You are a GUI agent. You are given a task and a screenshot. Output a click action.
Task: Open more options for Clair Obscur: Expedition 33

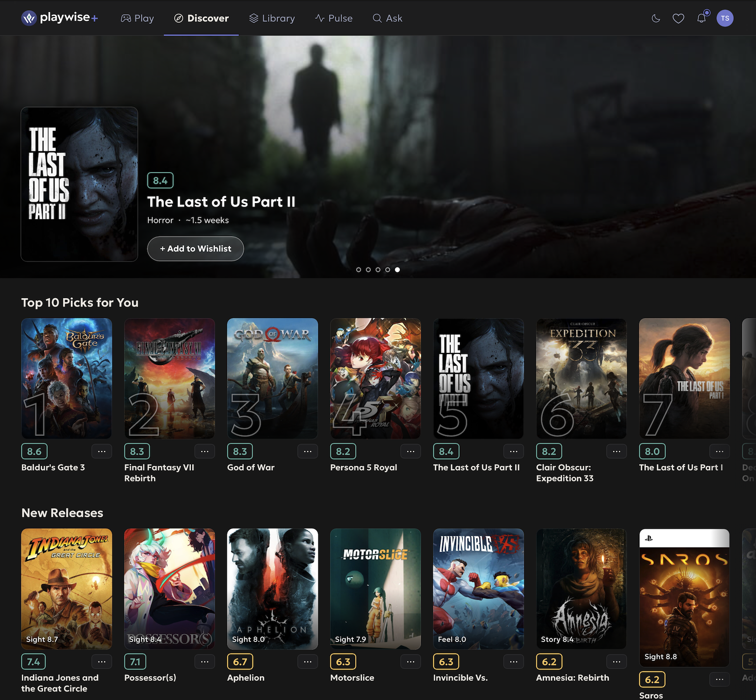pyautogui.click(x=617, y=451)
